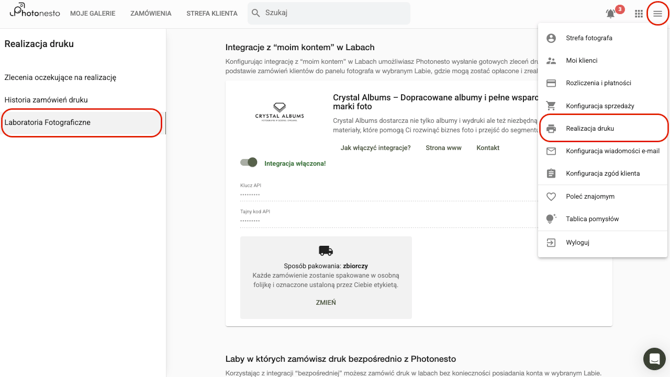Open the apps grid icon

[x=638, y=14]
